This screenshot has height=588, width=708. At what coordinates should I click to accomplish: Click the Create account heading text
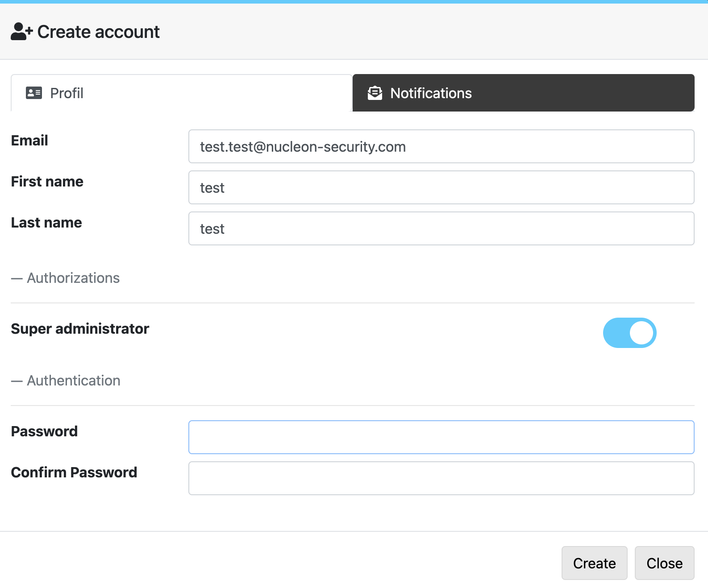(x=99, y=32)
